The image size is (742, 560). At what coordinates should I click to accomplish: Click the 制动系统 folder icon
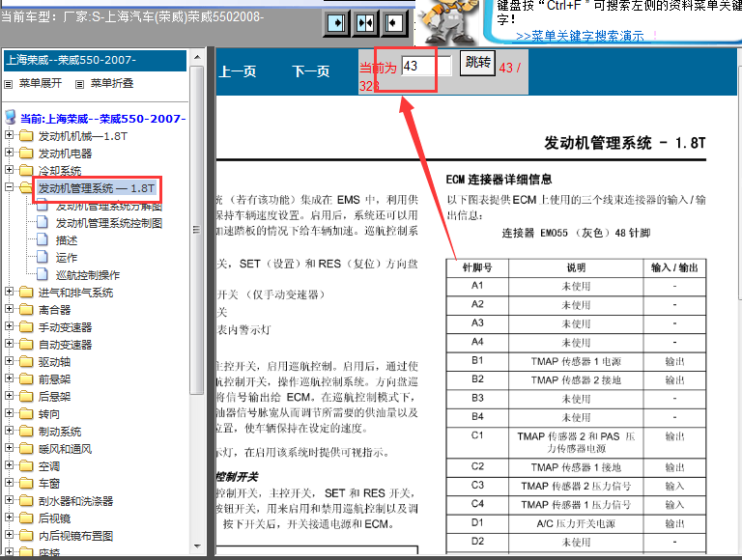25,432
